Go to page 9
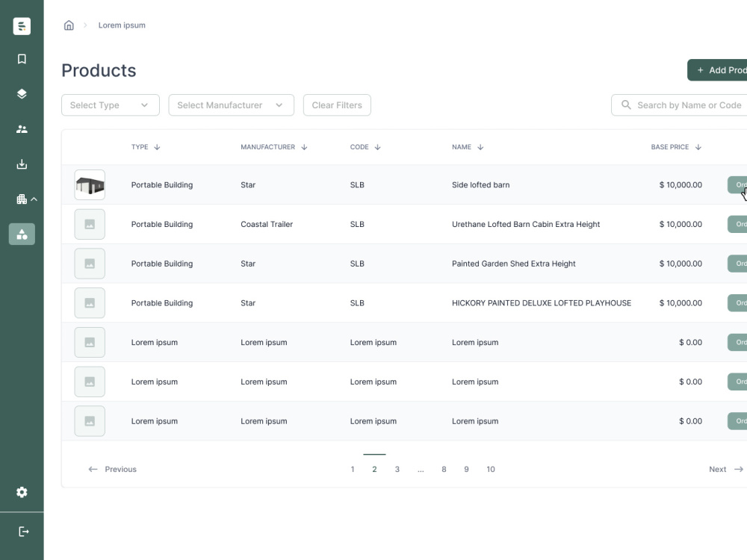This screenshot has width=747, height=560. (x=466, y=470)
